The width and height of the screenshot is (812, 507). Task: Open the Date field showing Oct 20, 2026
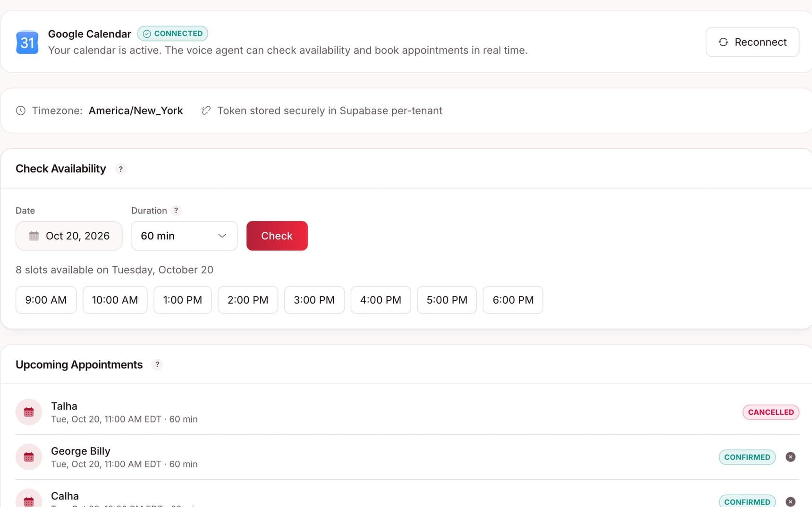coord(69,236)
